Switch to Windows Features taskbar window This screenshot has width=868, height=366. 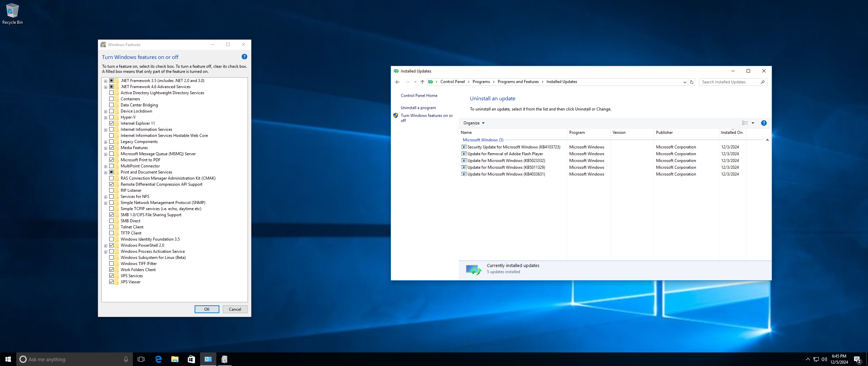pyautogui.click(x=224, y=359)
